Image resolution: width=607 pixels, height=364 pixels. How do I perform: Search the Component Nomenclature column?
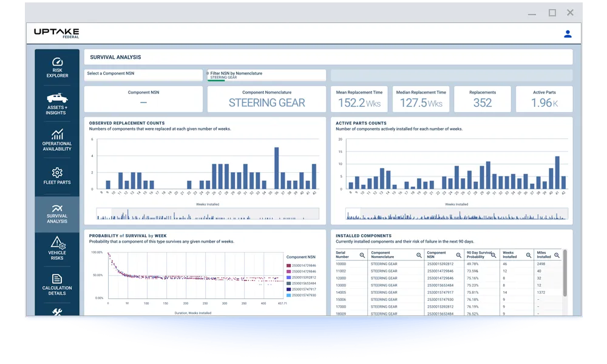coord(419,255)
